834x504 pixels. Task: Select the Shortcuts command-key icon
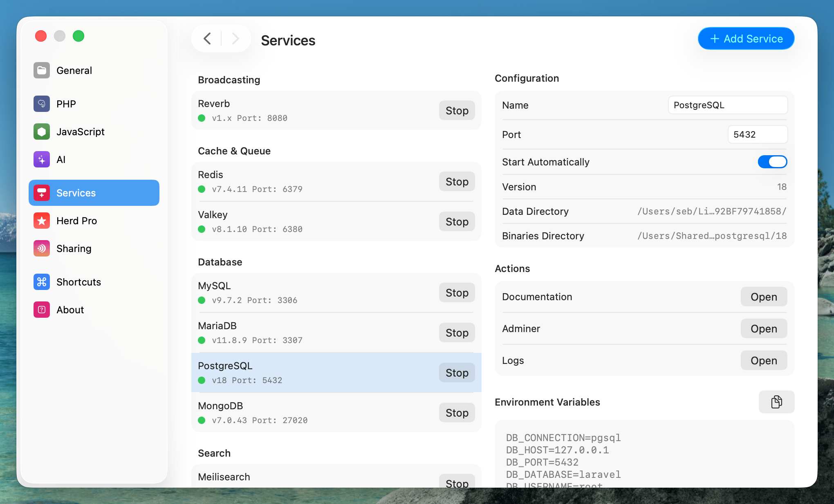[x=42, y=282]
